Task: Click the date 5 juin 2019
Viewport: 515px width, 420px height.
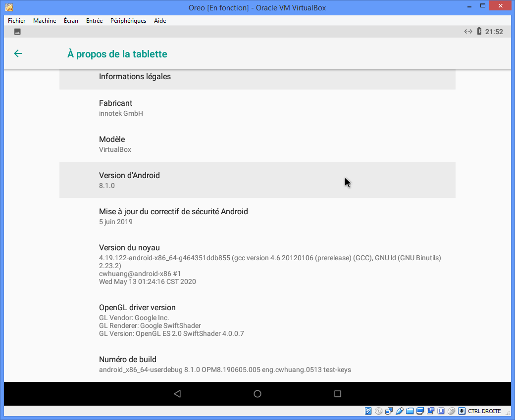Action: (115, 222)
